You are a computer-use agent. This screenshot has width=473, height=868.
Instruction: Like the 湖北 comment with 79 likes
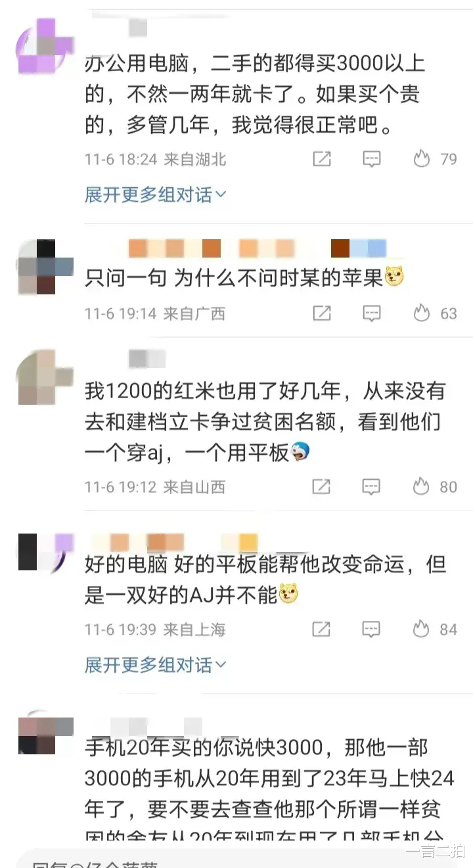(x=434, y=158)
